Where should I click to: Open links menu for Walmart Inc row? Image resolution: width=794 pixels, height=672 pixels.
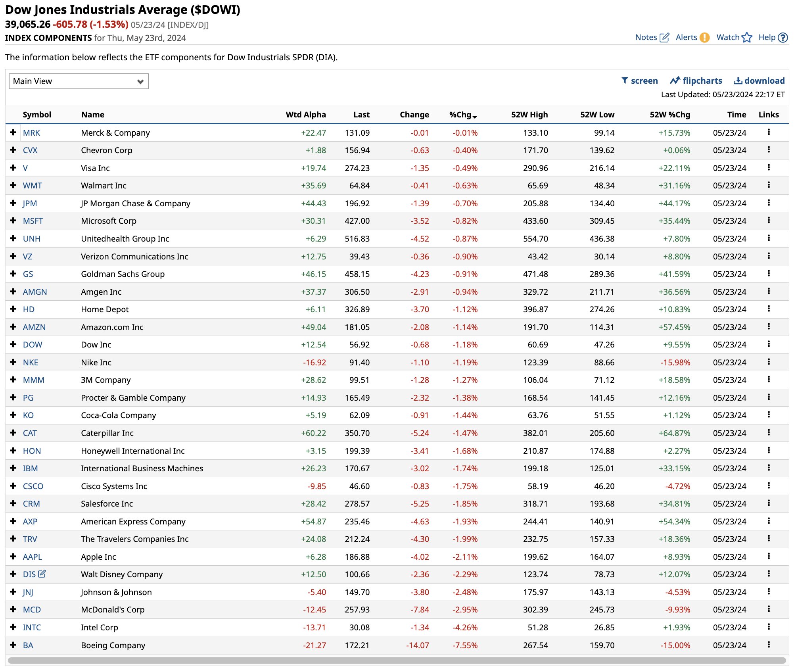coord(769,185)
